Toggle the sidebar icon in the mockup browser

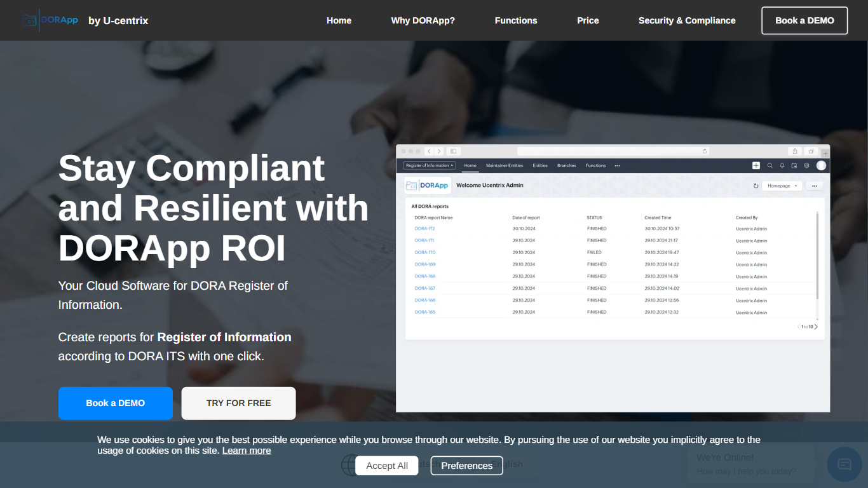coord(453,151)
